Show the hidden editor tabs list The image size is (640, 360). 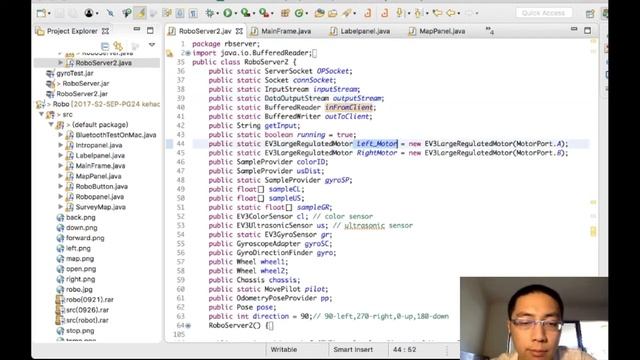(490, 31)
